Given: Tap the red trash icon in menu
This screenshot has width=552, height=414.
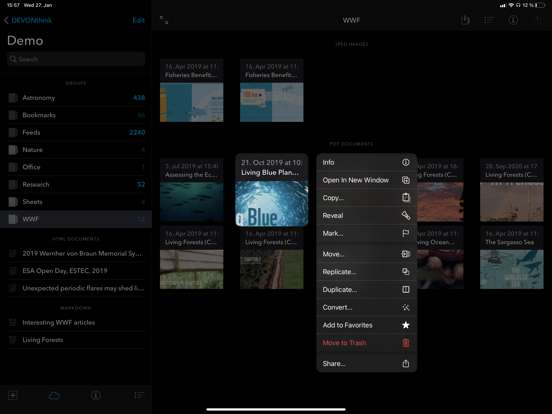Looking at the screenshot, I should [406, 343].
